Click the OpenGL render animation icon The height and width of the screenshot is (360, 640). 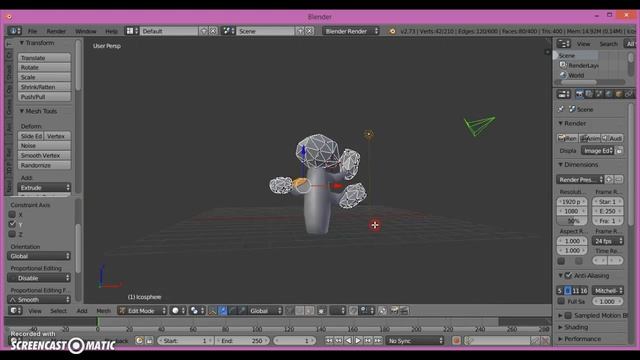pyautogui.click(x=404, y=311)
